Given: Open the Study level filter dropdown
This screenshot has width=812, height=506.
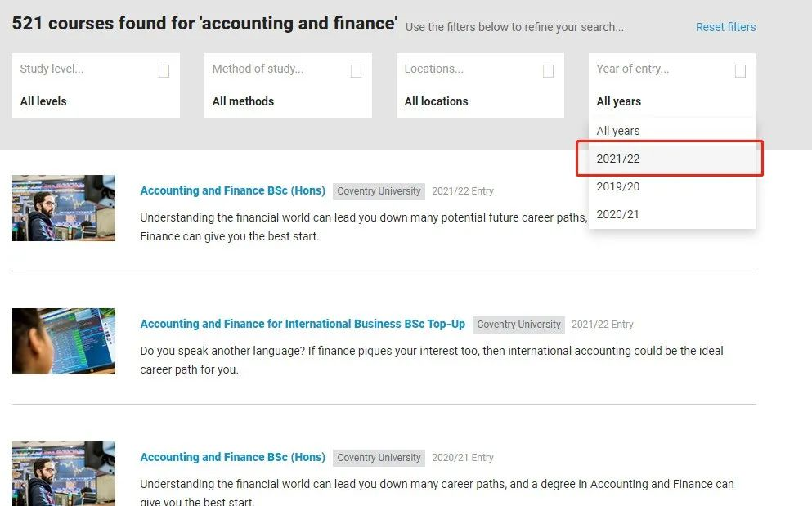Looking at the screenshot, I should pos(96,85).
